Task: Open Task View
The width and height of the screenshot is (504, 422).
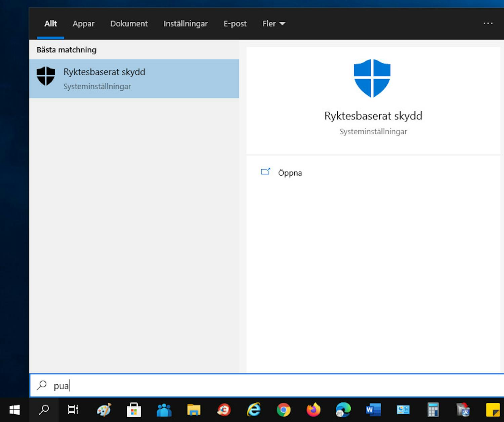Action: pyautogui.click(x=73, y=410)
